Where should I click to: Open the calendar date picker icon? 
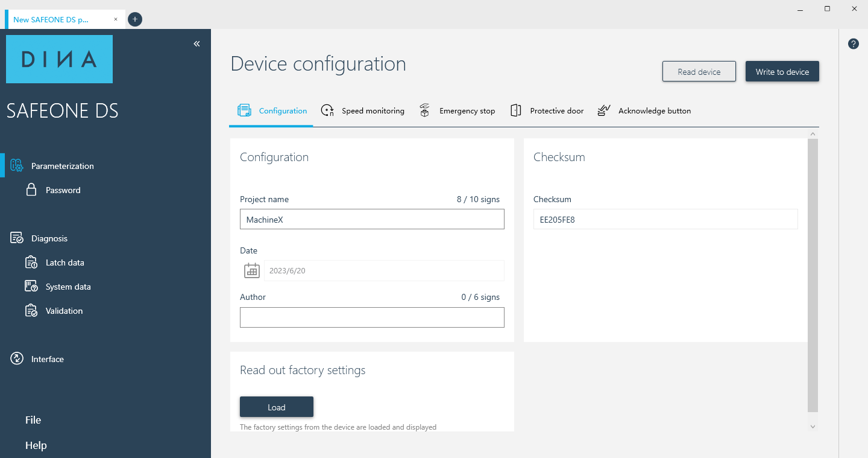(252, 270)
